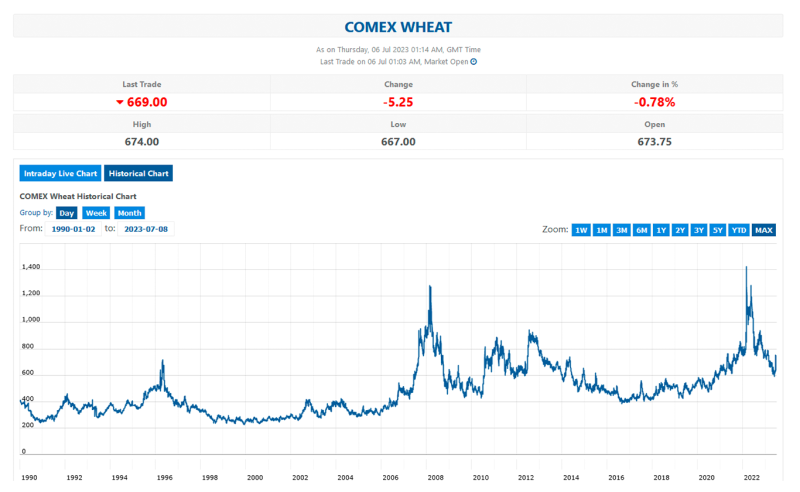Click the clock icon next to Market Open
Viewport: 800px width, 492px height.
[x=473, y=62]
